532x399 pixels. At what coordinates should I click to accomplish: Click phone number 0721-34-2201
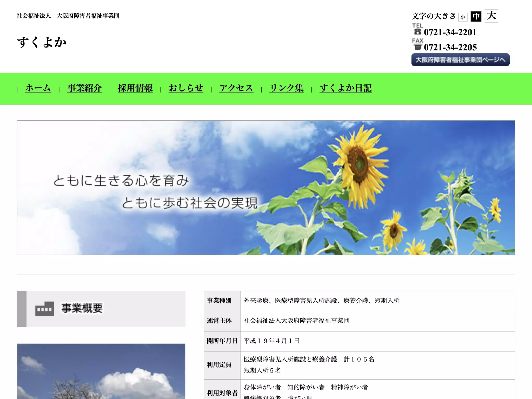coord(450,32)
